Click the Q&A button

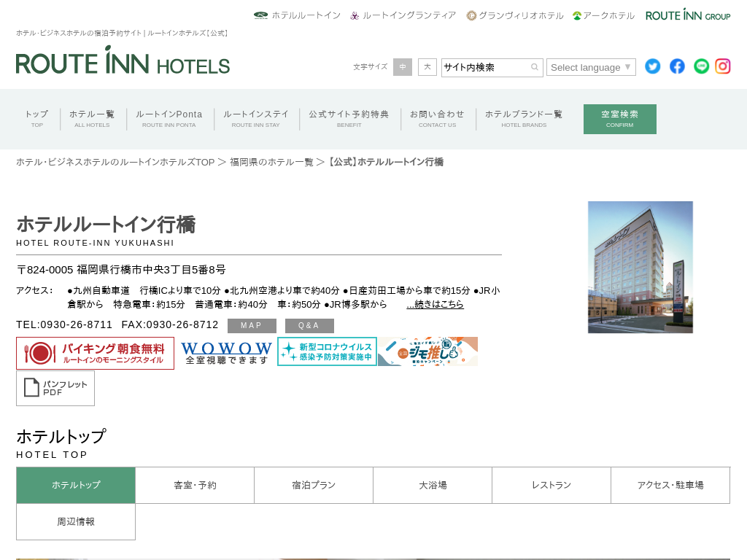point(309,326)
